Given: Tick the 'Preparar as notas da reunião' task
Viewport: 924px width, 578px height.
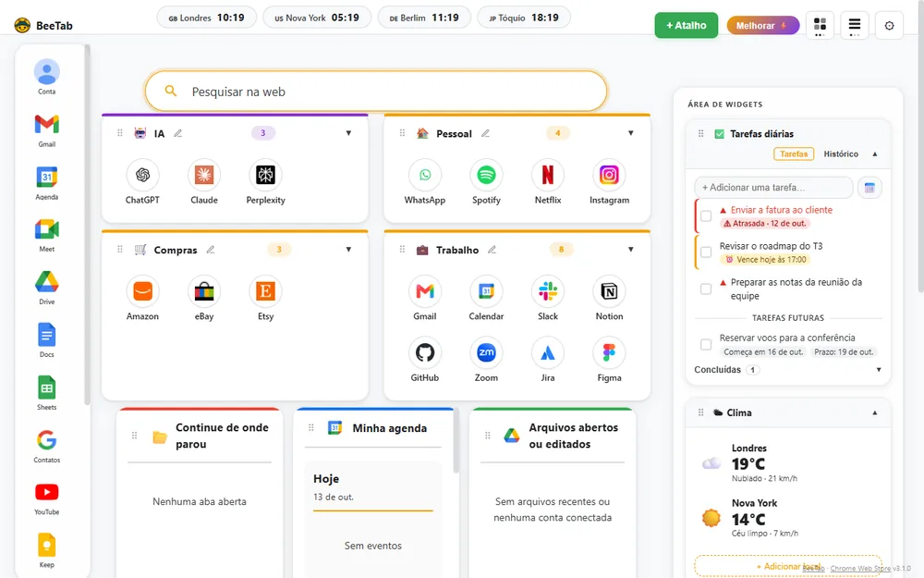Looking at the screenshot, I should (x=706, y=289).
